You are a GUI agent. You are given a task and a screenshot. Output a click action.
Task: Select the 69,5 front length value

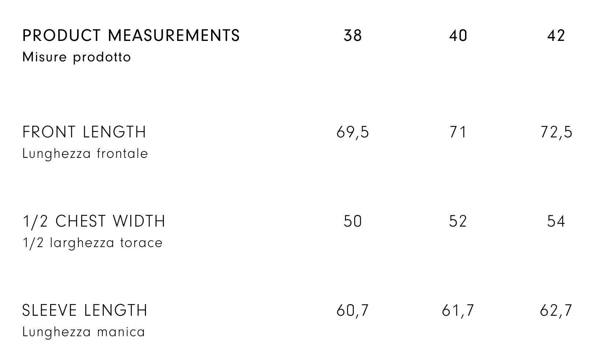point(353,132)
